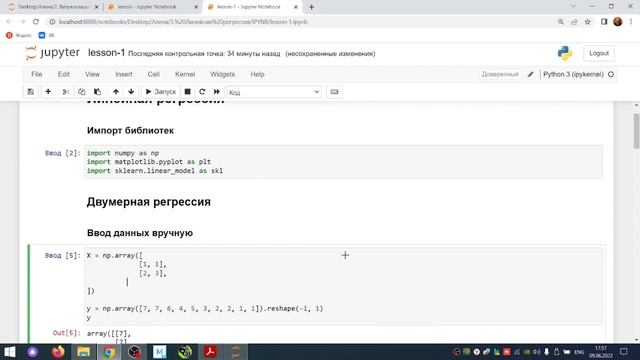Open the Insert menu
The height and width of the screenshot is (360, 640).
pyautogui.click(x=124, y=74)
